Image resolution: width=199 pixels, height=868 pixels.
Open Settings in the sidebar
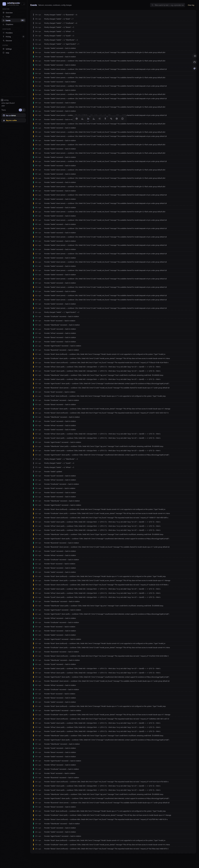pos(13,49)
